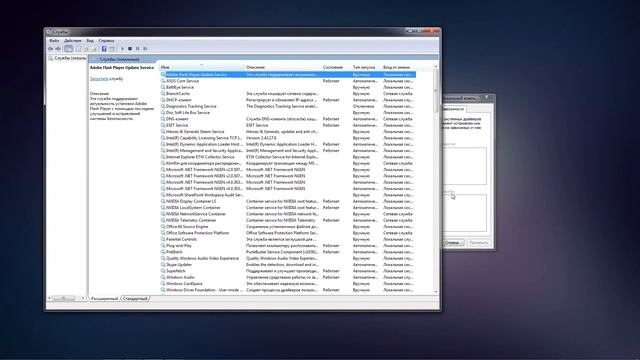Open the Действие menu
Screen dimensions: 640x360
tap(73, 41)
